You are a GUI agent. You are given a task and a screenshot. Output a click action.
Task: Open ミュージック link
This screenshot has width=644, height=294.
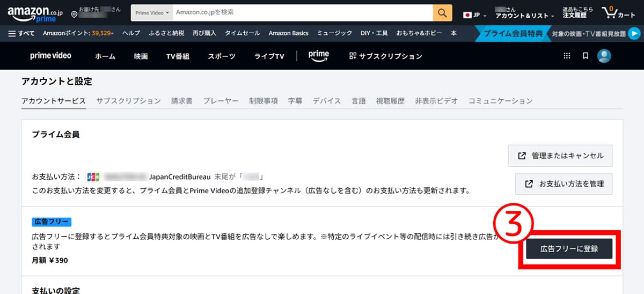tap(335, 33)
